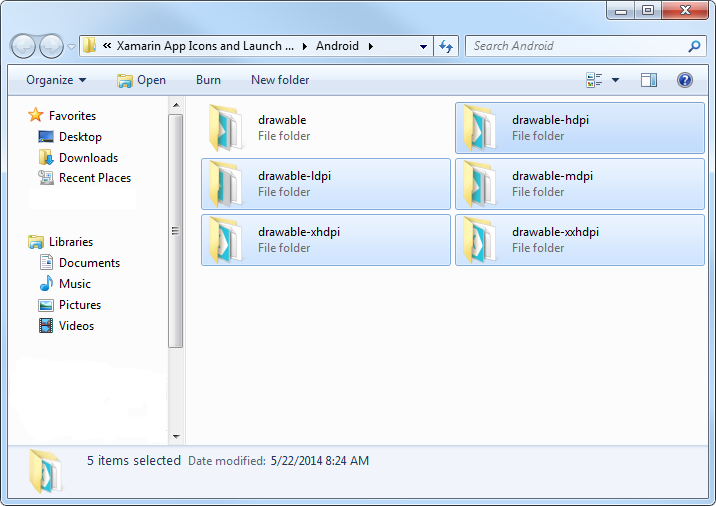Click the Forward navigation arrow button
The image size is (716, 506).
[51, 46]
